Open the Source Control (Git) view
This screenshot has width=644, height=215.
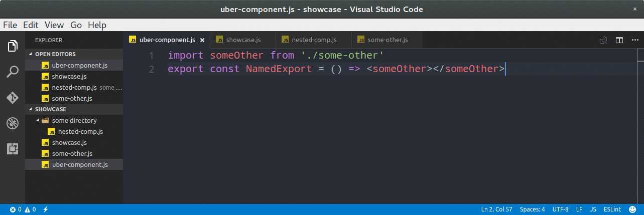pos(13,97)
